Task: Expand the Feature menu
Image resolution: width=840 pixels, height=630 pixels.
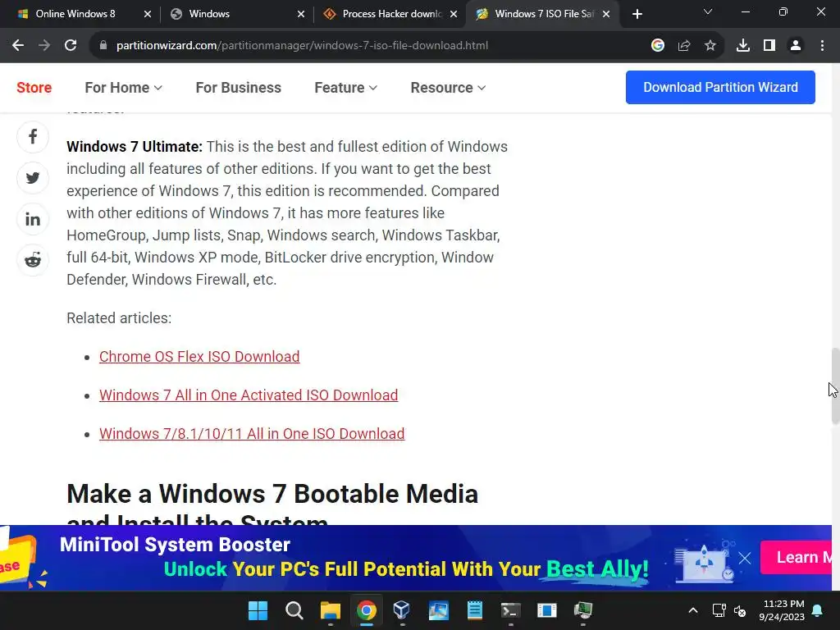Action: click(345, 87)
